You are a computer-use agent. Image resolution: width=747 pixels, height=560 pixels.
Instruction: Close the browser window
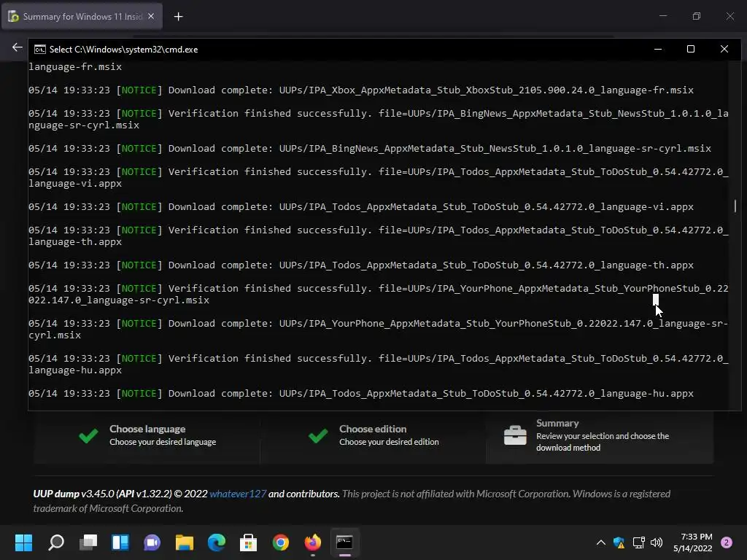[729, 16]
